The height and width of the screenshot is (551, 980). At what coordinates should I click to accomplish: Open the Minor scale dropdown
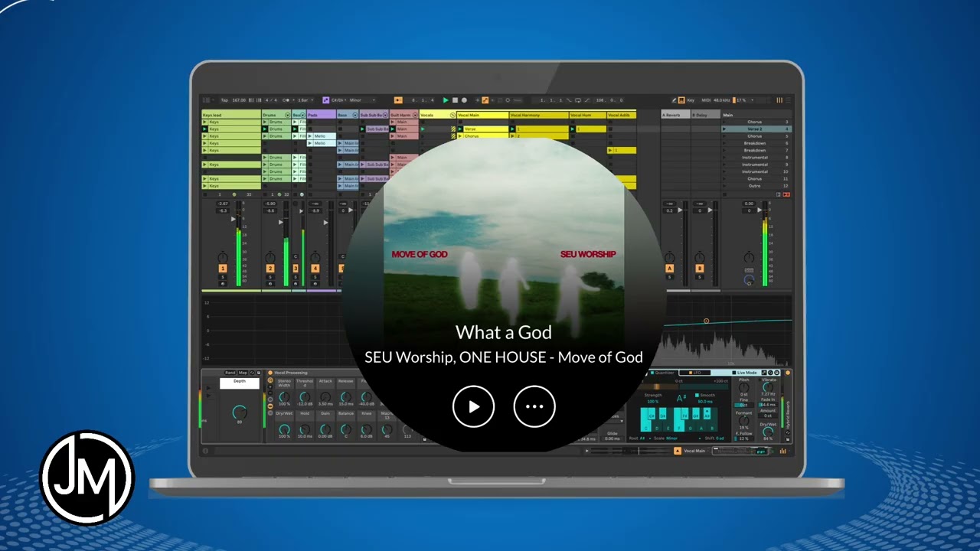(x=362, y=100)
